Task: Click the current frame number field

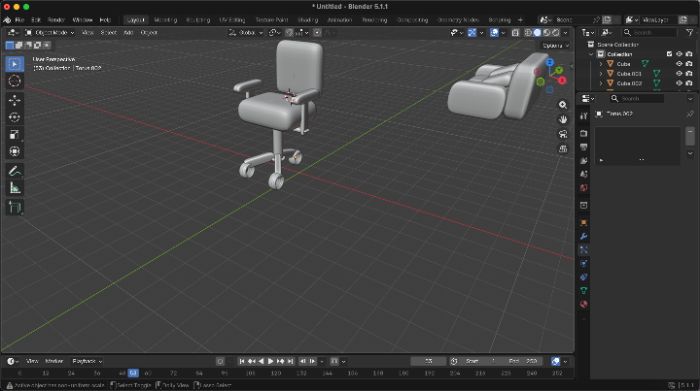Action: coord(428,361)
